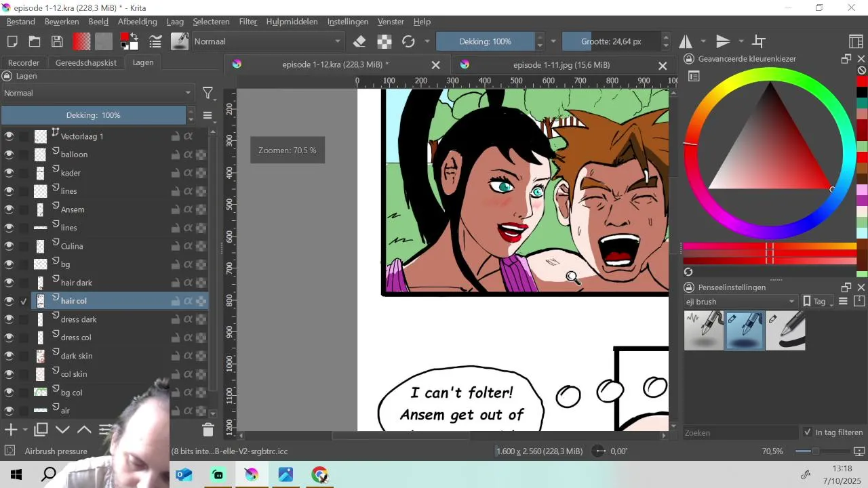Open the Instellingen menu
The width and height of the screenshot is (868, 488).
[x=348, y=22]
